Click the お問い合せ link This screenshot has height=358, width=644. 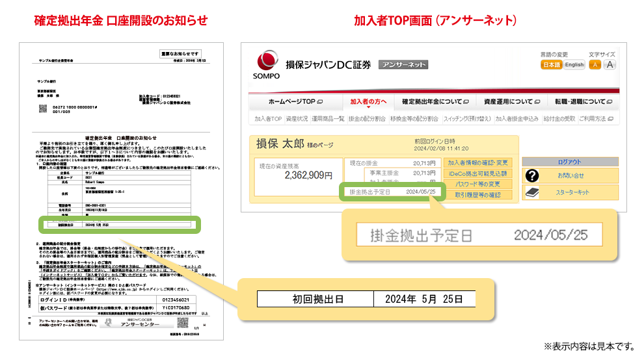tap(570, 175)
